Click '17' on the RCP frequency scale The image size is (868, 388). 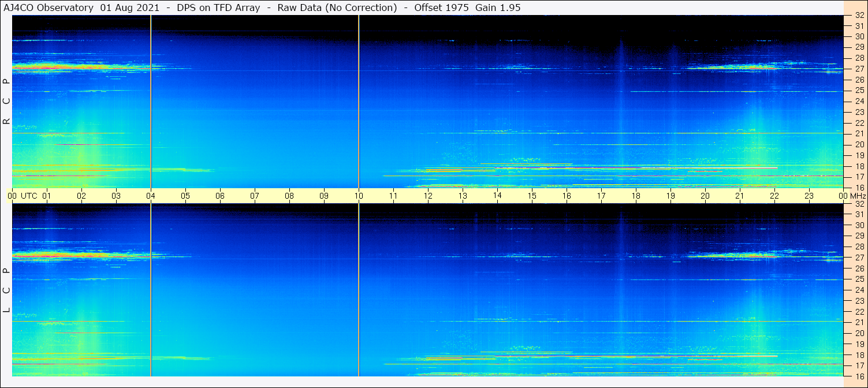859,177
